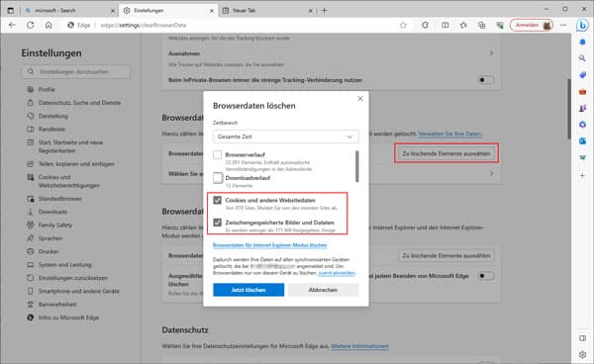Click the Jetzt löschen button
Screen dimensions: 594x364
pyautogui.click(x=248, y=290)
